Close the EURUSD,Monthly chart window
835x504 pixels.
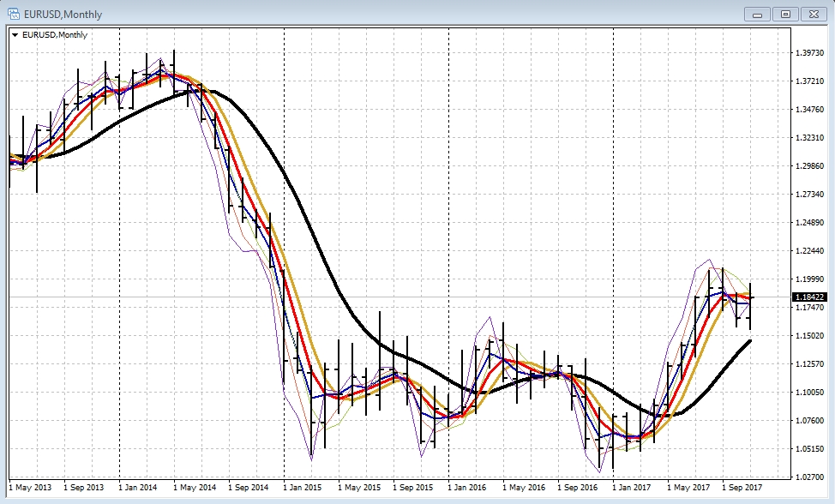pyautogui.click(x=813, y=14)
